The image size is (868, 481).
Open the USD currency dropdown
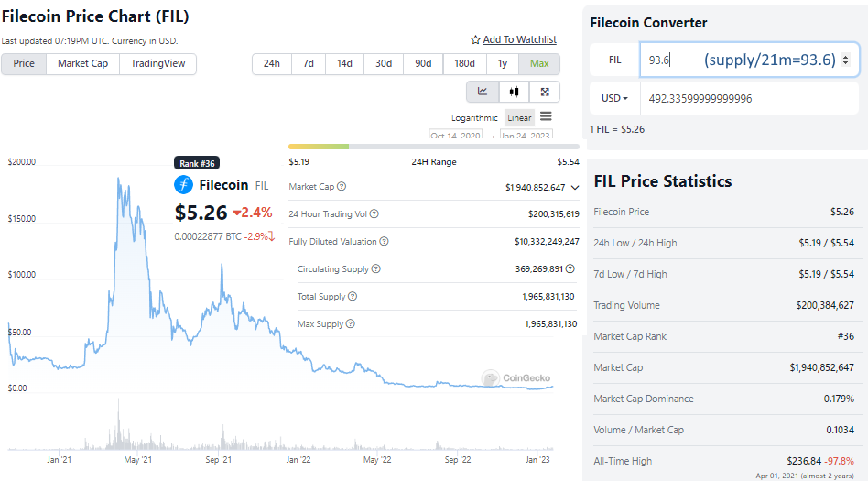tap(615, 98)
